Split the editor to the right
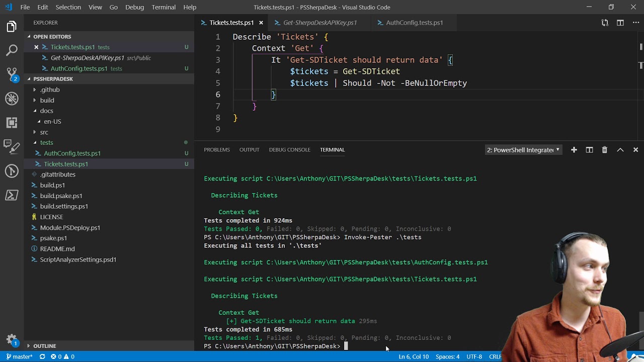Screen dimensions: 644x362 pos(620,23)
